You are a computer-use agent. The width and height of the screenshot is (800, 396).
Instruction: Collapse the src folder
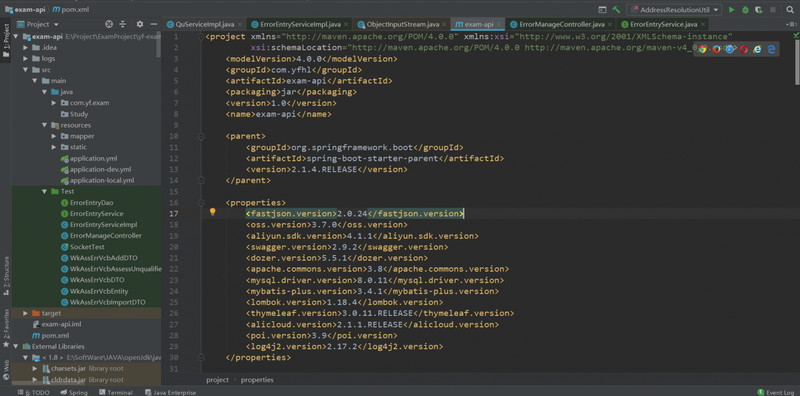26,70
